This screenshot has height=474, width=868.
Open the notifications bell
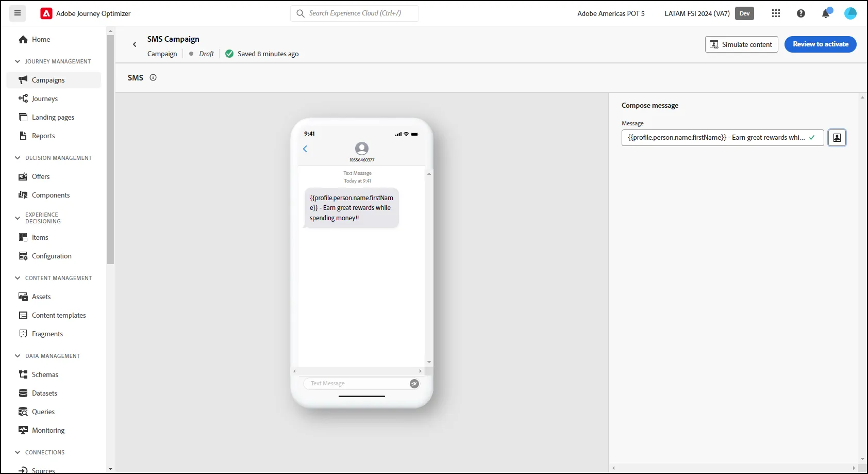pyautogui.click(x=826, y=13)
